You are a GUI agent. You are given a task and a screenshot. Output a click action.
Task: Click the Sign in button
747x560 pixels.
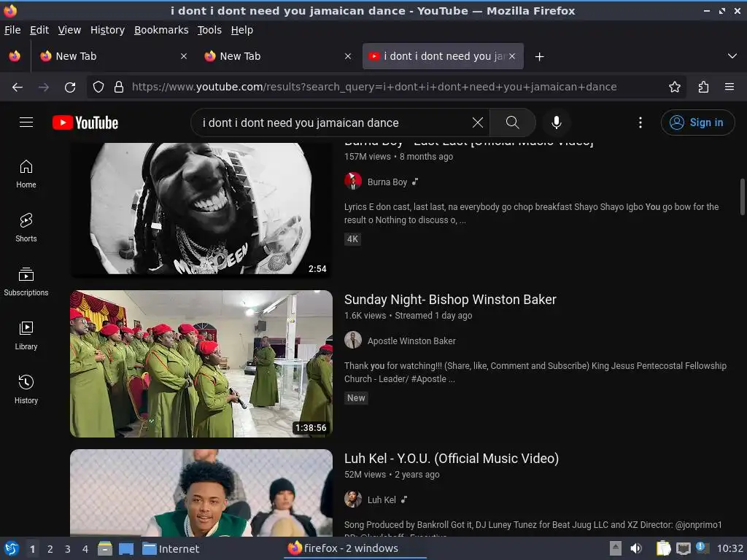(697, 122)
